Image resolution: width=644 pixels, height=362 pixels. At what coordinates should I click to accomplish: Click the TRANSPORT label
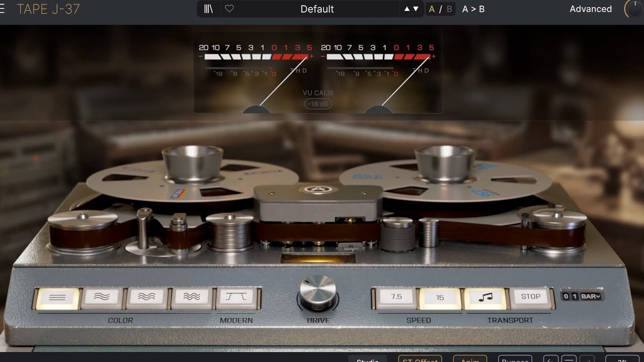(x=510, y=320)
